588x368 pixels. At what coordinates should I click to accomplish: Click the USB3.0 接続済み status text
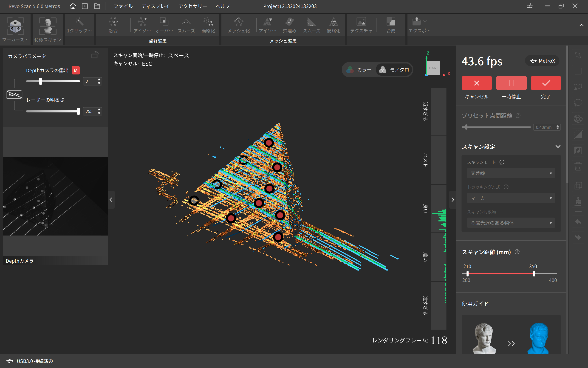click(x=35, y=361)
